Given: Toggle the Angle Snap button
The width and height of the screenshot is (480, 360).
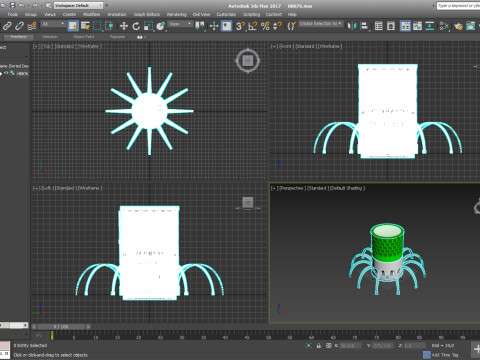Looking at the screenshot, I should (253, 26).
